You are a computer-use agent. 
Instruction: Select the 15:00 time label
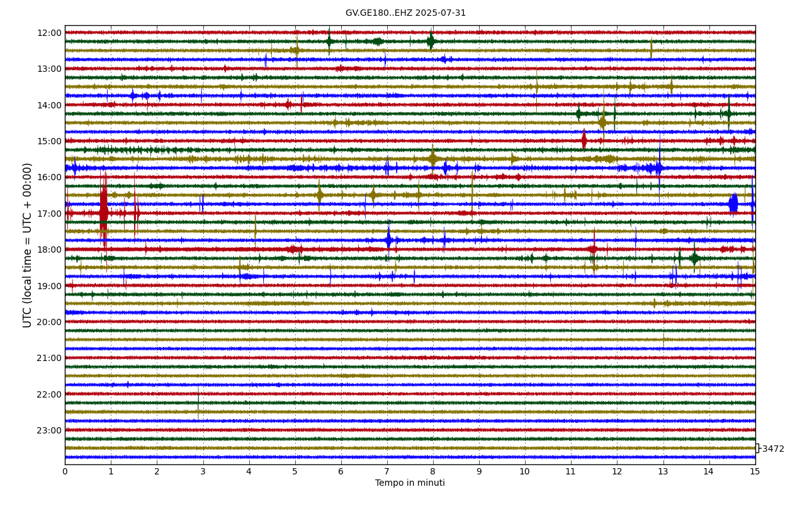tap(49, 141)
